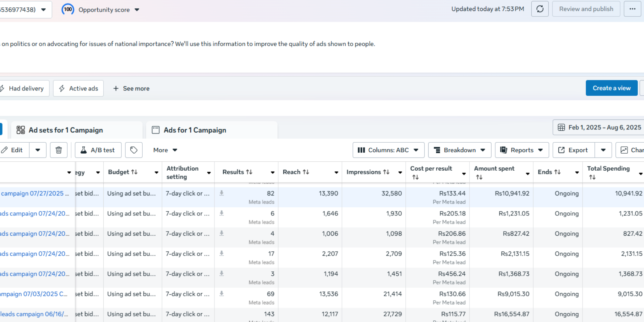Click impressions value 27,729
This screenshot has width=644, height=322.
(x=393, y=314)
